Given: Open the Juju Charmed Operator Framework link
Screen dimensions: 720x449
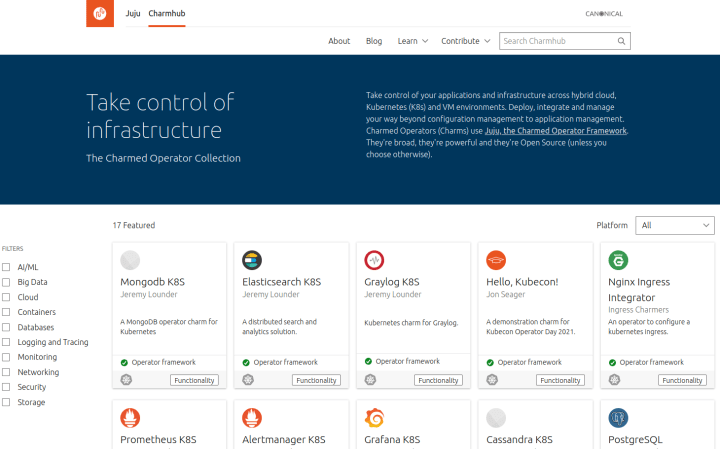Looking at the screenshot, I should pyautogui.click(x=556, y=131).
